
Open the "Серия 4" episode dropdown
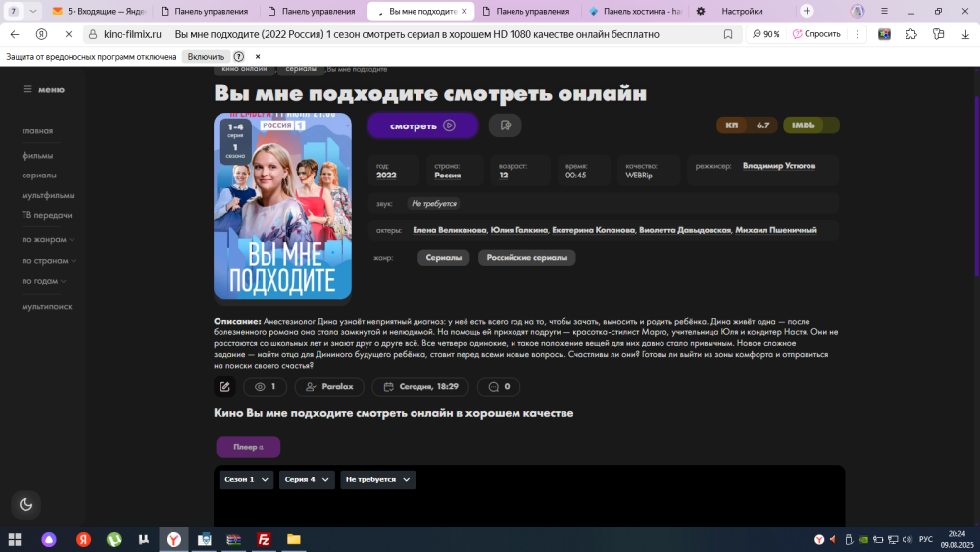306,479
